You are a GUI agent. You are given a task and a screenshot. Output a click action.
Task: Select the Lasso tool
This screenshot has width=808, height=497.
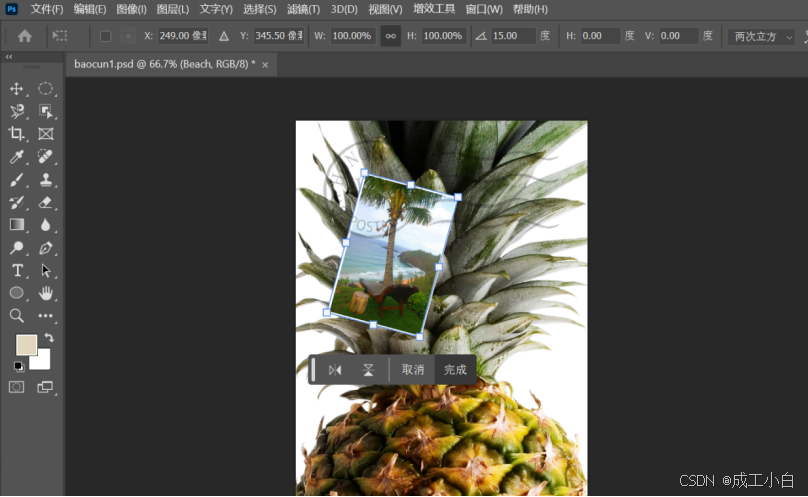pyautogui.click(x=16, y=111)
